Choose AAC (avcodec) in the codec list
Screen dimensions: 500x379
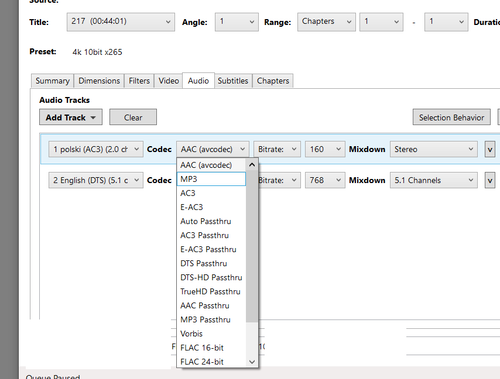[211, 165]
